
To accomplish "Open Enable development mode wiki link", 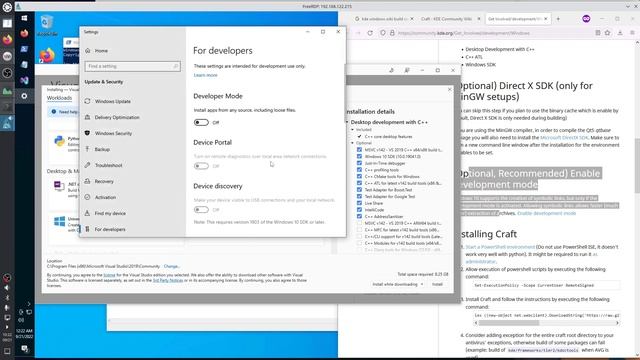I will 547,213.
